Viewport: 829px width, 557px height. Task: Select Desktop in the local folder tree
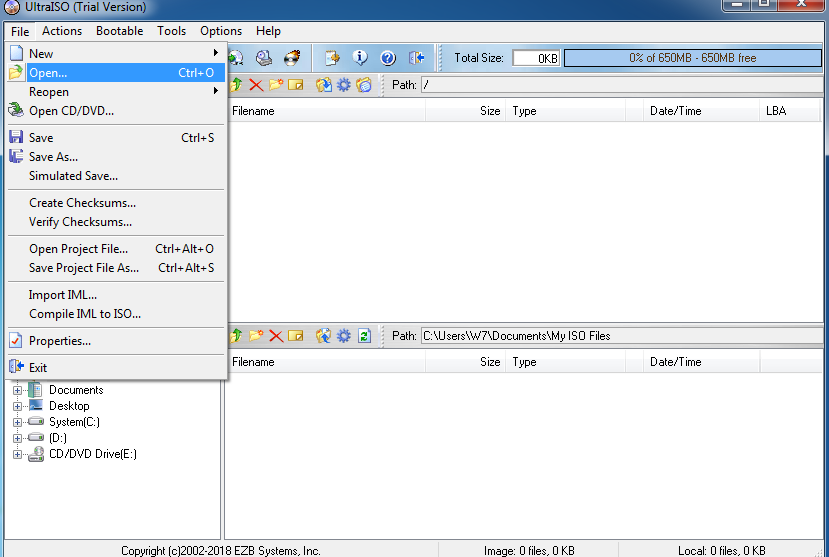coord(69,406)
